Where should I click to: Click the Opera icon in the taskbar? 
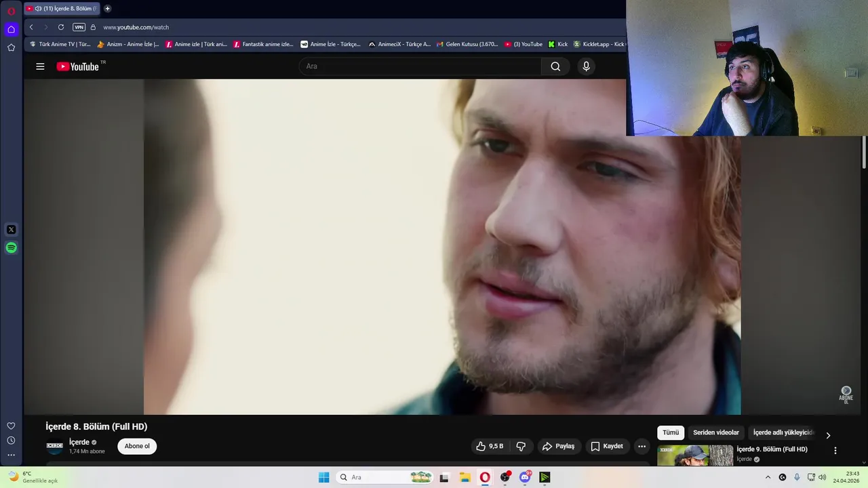click(x=485, y=478)
